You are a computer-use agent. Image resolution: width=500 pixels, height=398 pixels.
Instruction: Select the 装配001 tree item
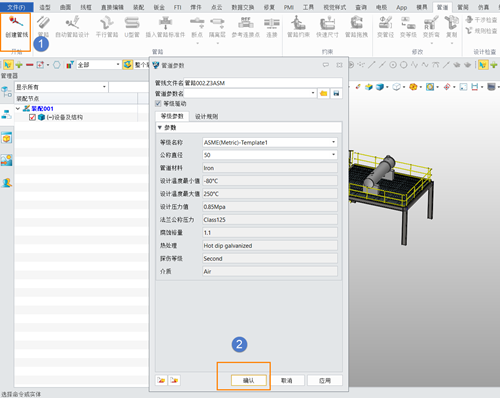[x=42, y=108]
